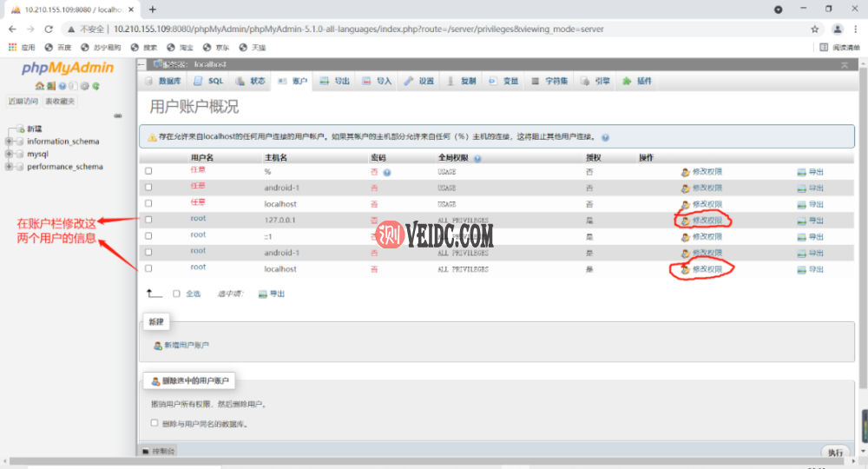The image size is (868, 469).
Task: Click the browser address bar URL
Action: [x=358, y=29]
